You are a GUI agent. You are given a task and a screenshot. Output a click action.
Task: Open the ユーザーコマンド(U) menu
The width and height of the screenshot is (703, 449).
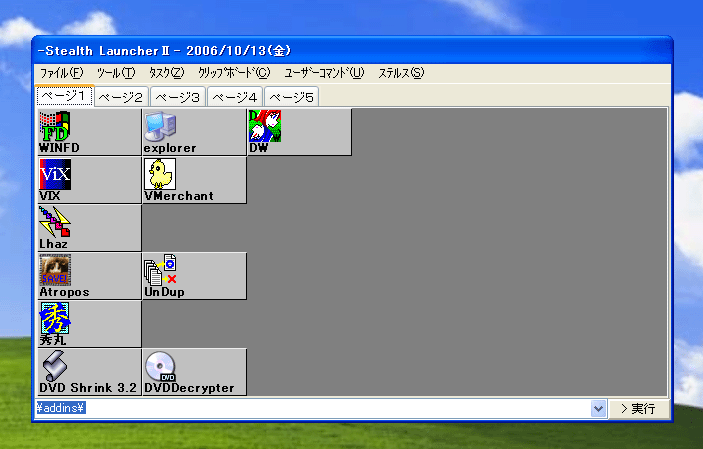tap(324, 73)
